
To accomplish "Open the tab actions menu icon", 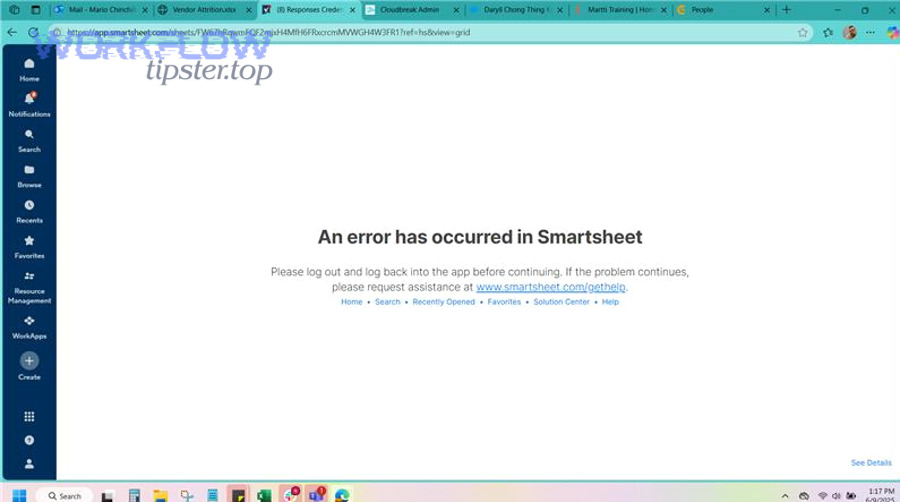I will tap(36, 10).
